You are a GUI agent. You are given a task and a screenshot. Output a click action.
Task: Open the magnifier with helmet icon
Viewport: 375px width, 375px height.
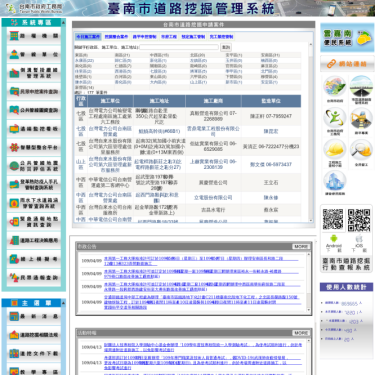pos(361,150)
